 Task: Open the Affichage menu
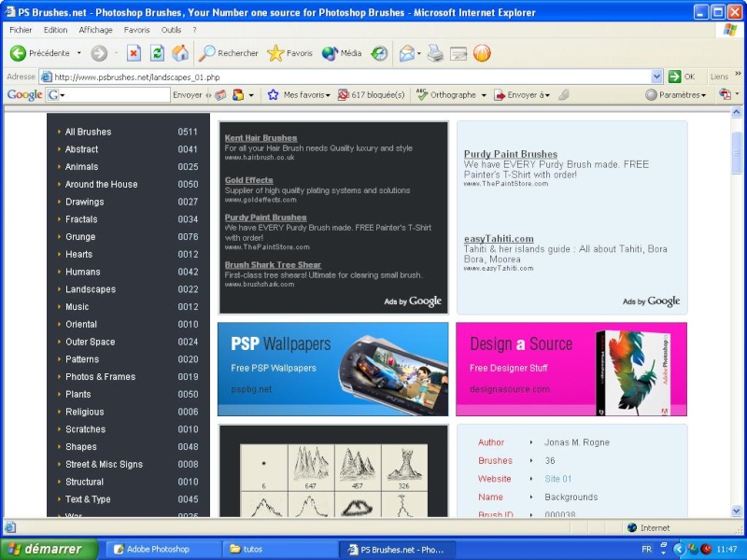click(x=96, y=30)
